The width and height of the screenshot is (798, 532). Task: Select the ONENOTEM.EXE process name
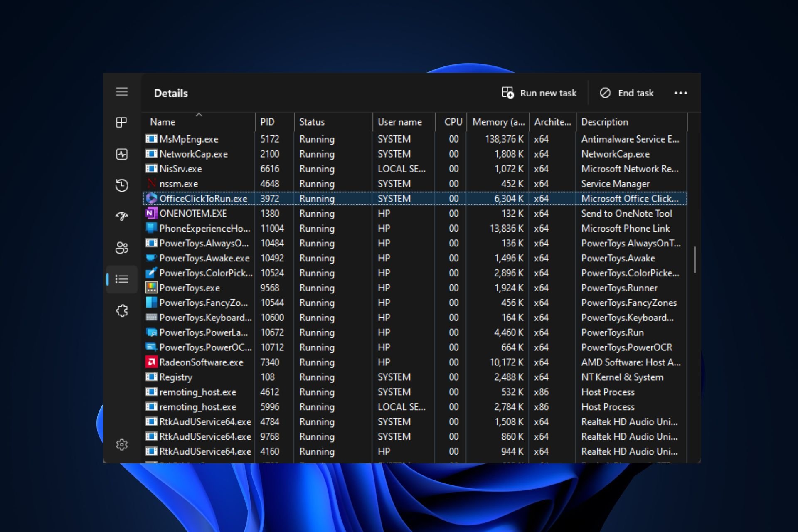(193, 214)
